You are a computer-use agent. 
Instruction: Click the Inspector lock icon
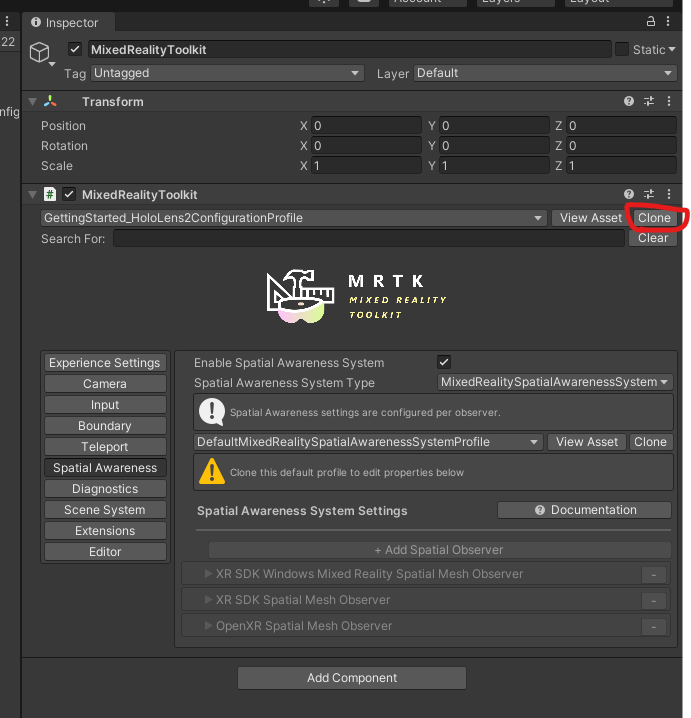[x=650, y=22]
